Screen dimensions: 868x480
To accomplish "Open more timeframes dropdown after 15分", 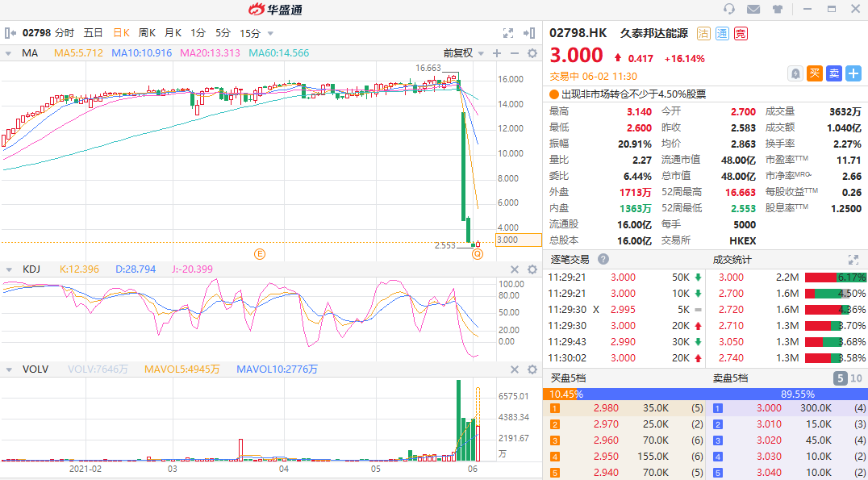I will (x=270, y=33).
